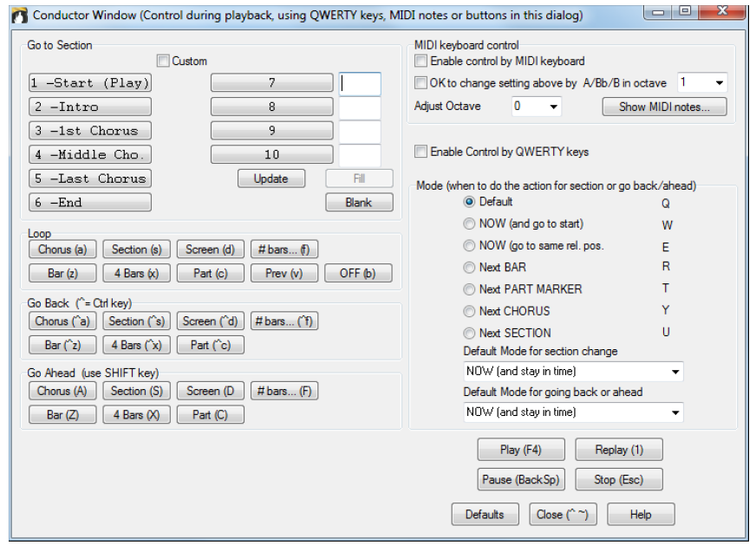Screen dimensions: 756x545
Task: Click the text field beside button 7
Action: point(360,84)
